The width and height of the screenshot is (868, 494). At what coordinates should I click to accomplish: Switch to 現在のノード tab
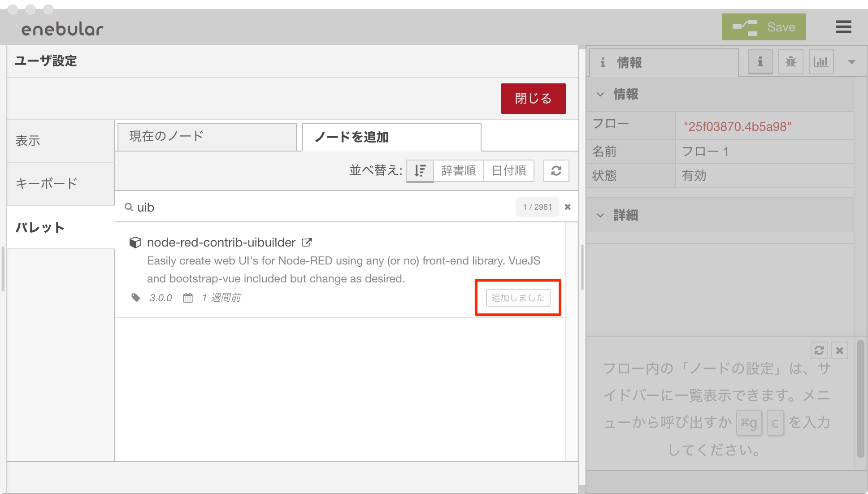[207, 137]
